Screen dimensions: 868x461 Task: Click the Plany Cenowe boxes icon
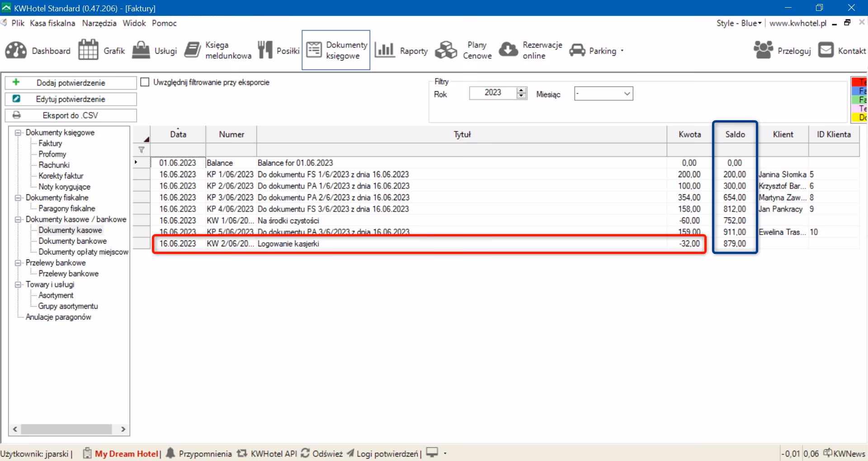(446, 50)
